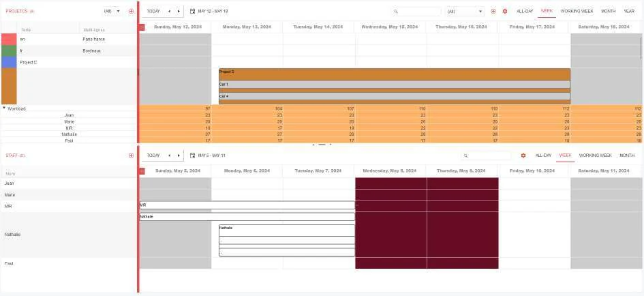Click the Projects panel title
The width and height of the screenshot is (644, 296).
point(20,12)
